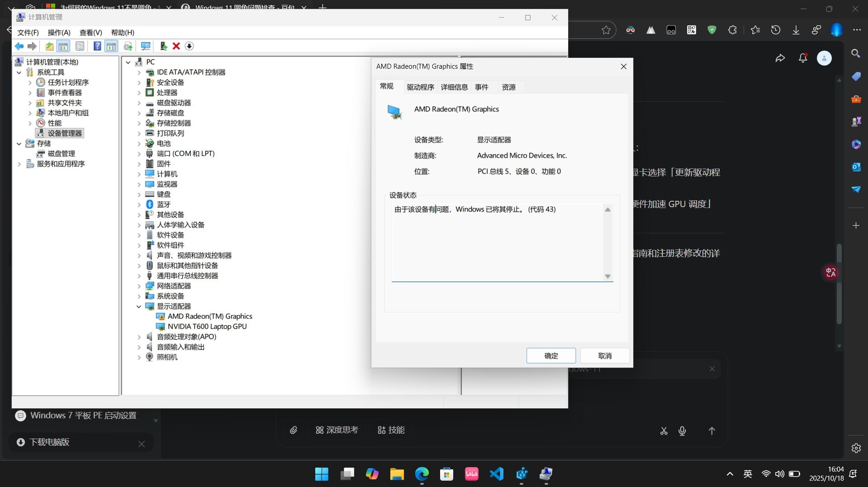
Task: Close the AMD Radeon Graphics properties dialog
Action: click(624, 66)
